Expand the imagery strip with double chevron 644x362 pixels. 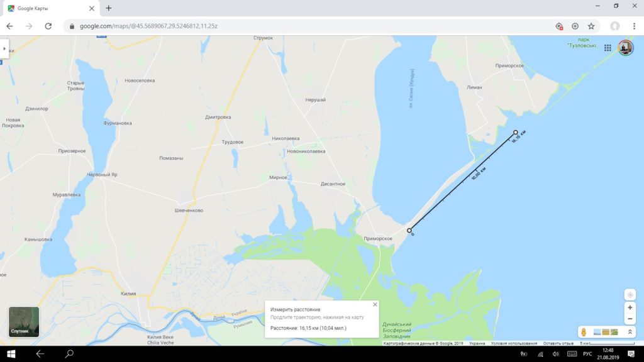630,332
